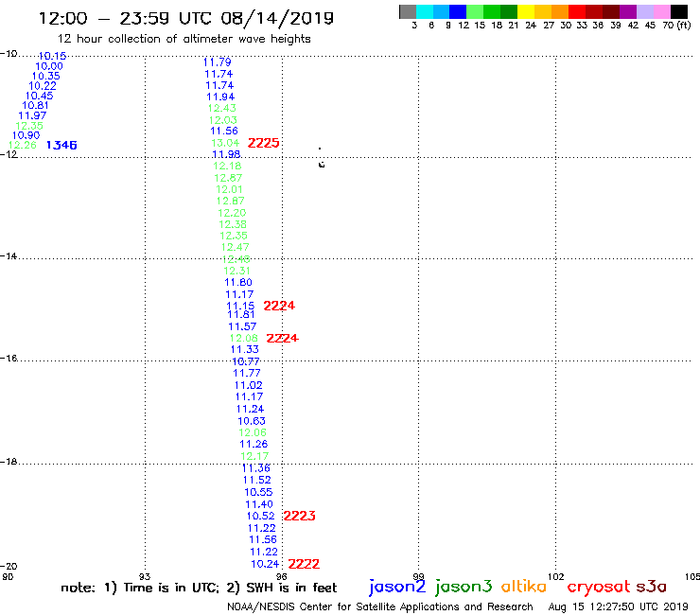Click the green value 12.47
This screenshot has height=615, width=700.
[x=235, y=247]
